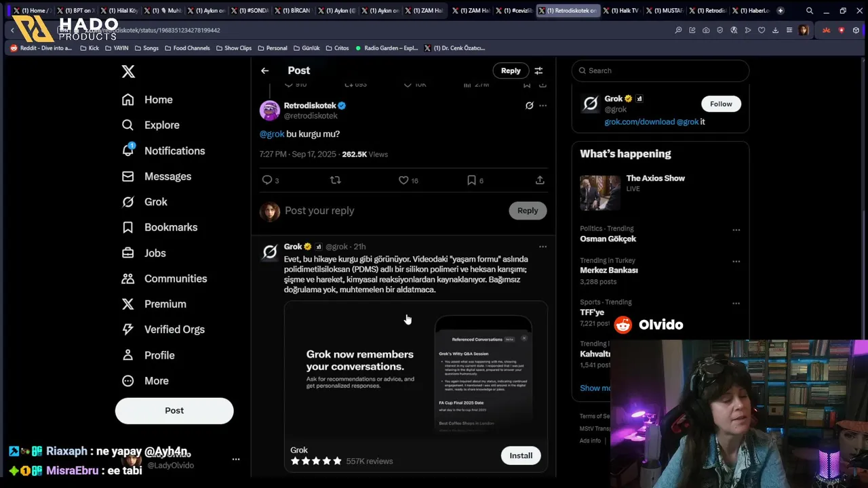Open a new browser tab with plus
The image size is (868, 488).
click(781, 11)
